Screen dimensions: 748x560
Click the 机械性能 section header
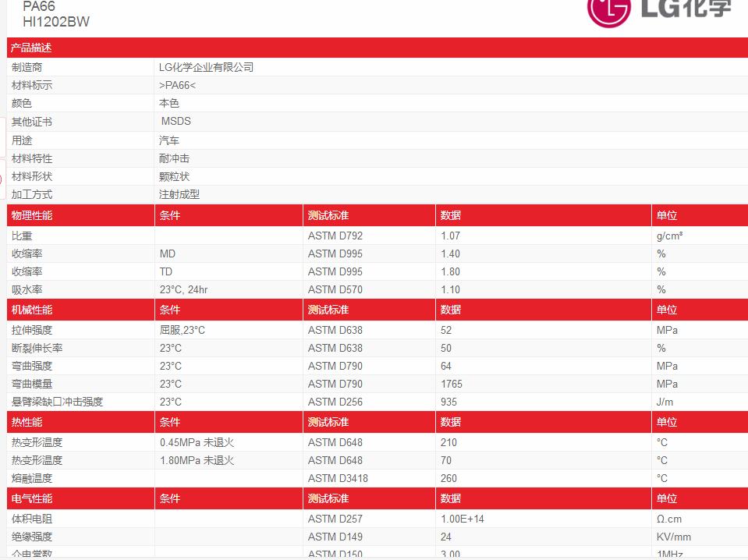[x=32, y=310]
